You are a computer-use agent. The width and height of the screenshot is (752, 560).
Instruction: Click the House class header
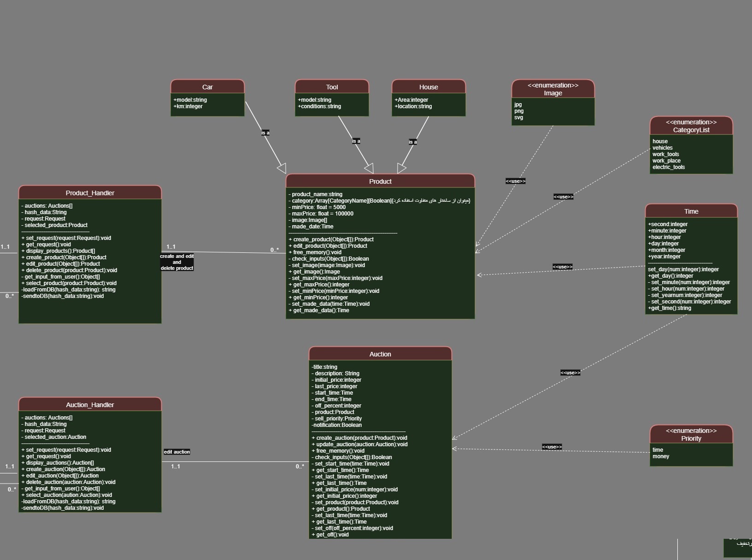[428, 87]
